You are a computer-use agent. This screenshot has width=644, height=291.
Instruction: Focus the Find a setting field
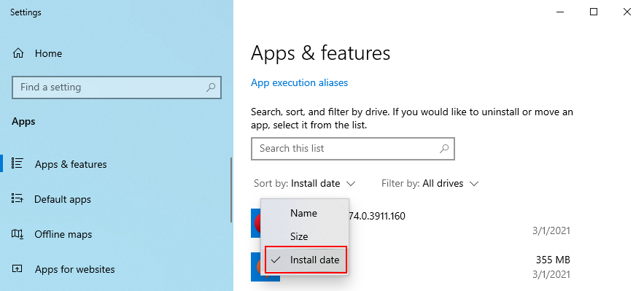click(117, 87)
